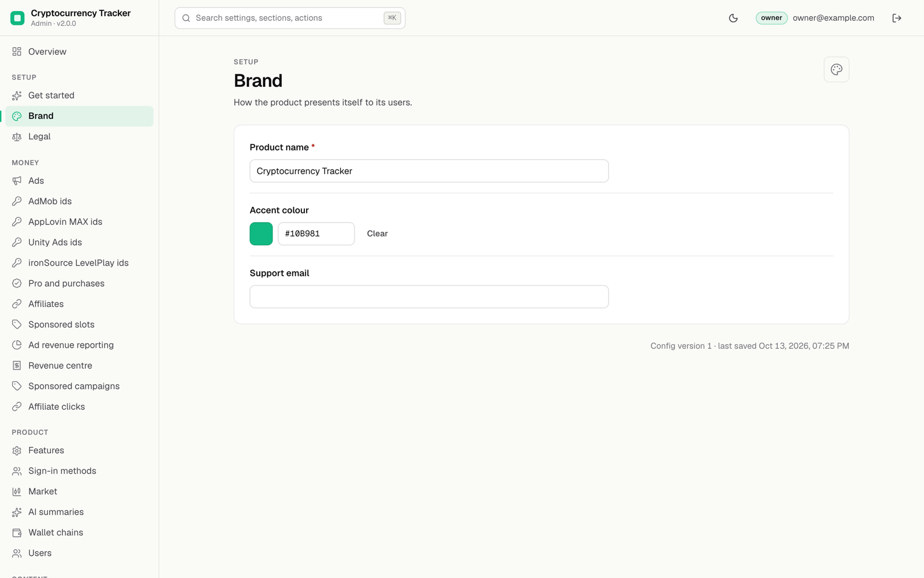Click the Get started sparkle icon
Viewport: 924px width, 578px height.
pos(17,95)
